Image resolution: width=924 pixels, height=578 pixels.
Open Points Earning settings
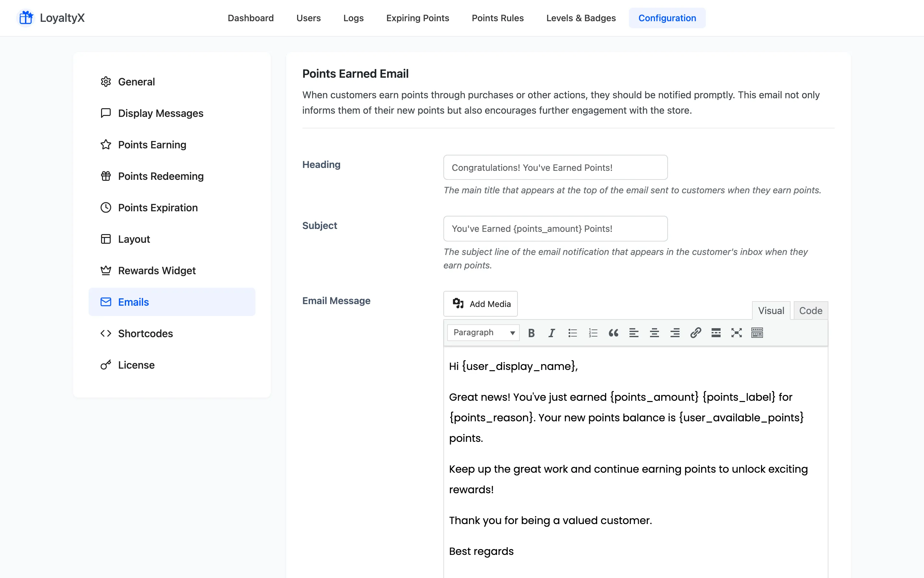[x=172, y=144]
